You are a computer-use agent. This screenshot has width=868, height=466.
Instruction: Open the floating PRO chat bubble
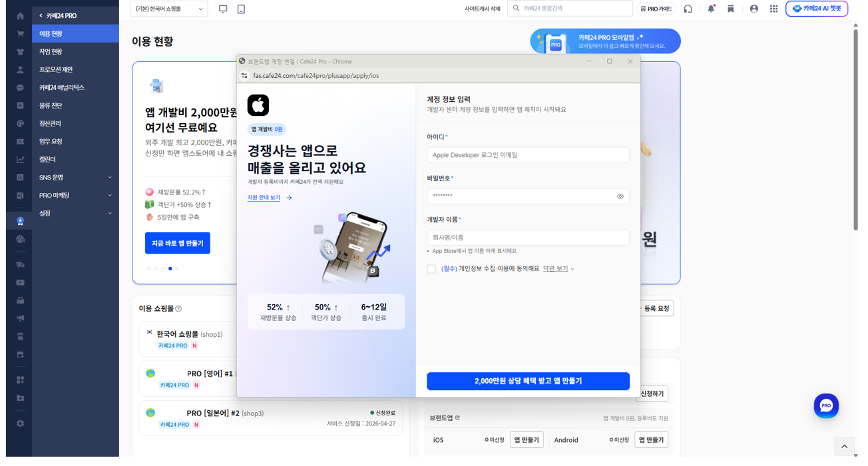pos(826,405)
